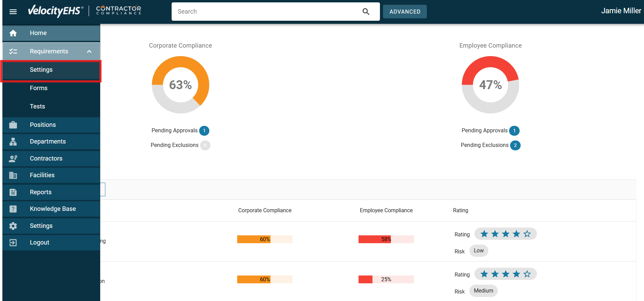
Task: Click the Contractors people icon
Action: pos(13,158)
